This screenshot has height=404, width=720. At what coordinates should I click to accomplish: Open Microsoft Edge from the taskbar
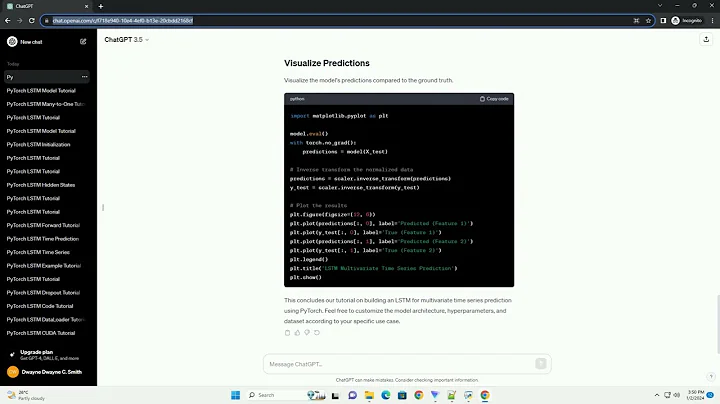386,395
